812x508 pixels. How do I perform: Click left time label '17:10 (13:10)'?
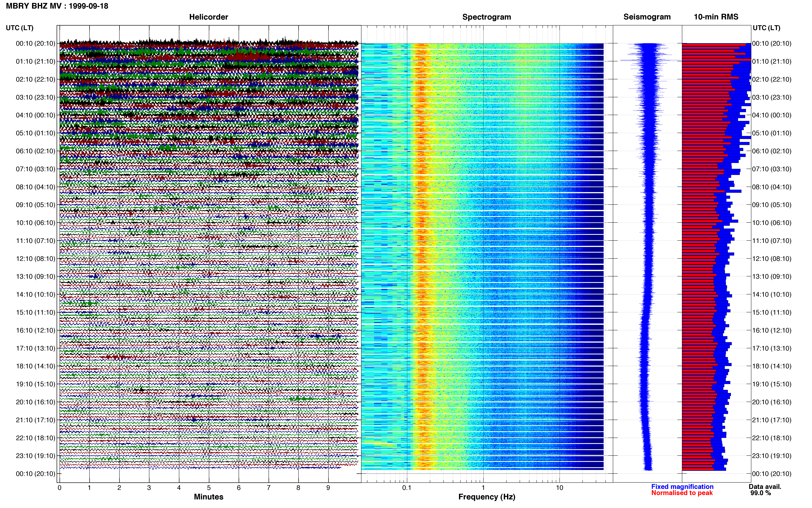(36, 348)
